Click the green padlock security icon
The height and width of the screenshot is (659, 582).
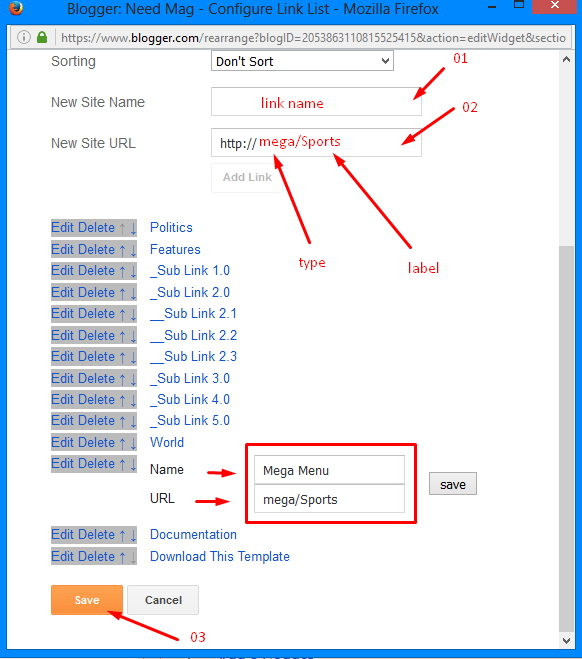pos(42,37)
